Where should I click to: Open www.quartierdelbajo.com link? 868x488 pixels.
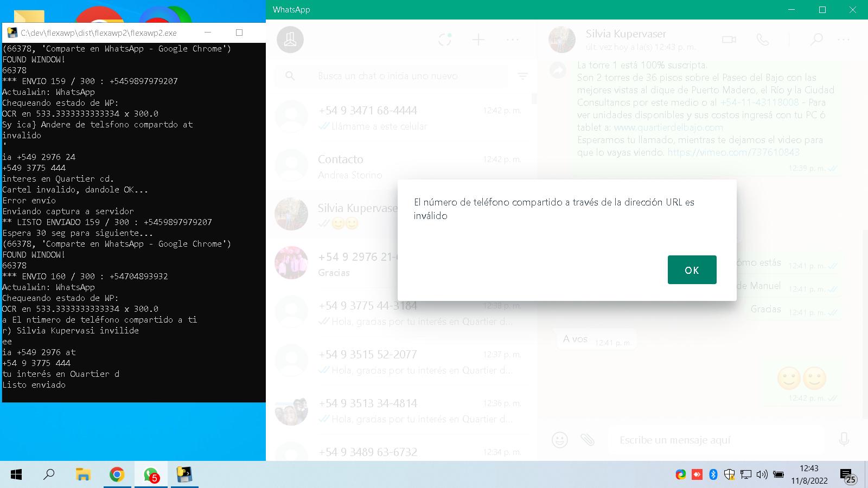pyautogui.click(x=668, y=127)
